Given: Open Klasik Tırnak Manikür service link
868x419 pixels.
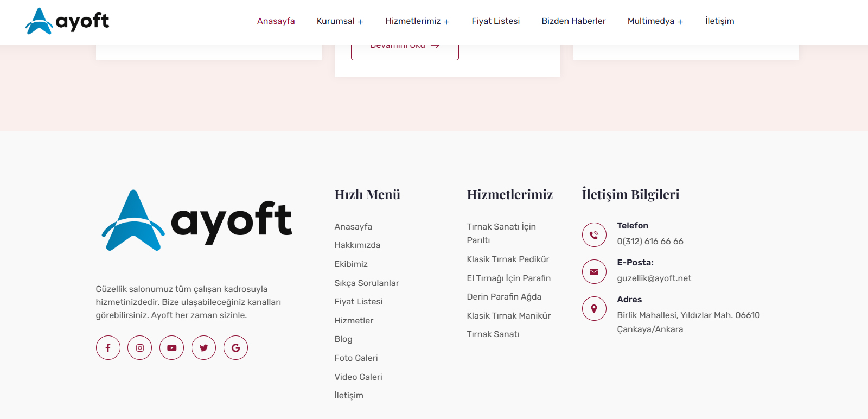Looking at the screenshot, I should (x=509, y=316).
